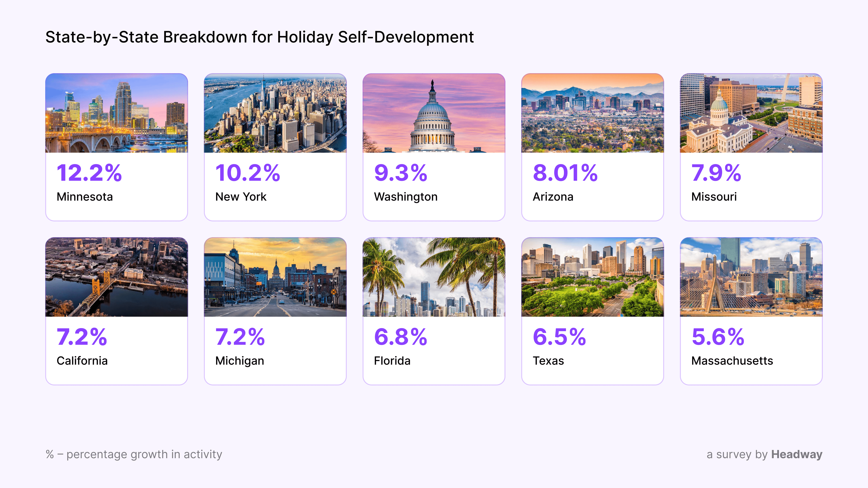Select the California bridge photo
This screenshot has height=488, width=868.
pyautogui.click(x=116, y=277)
